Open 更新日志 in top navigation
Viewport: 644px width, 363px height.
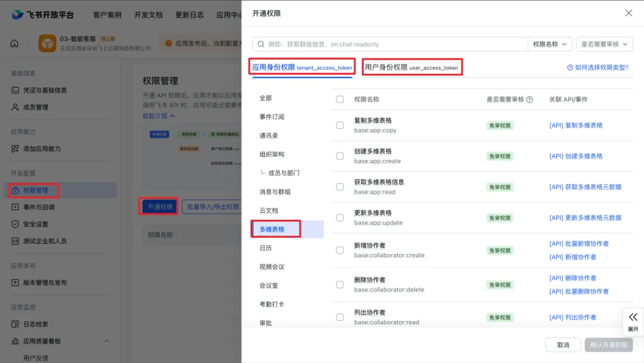coord(190,15)
